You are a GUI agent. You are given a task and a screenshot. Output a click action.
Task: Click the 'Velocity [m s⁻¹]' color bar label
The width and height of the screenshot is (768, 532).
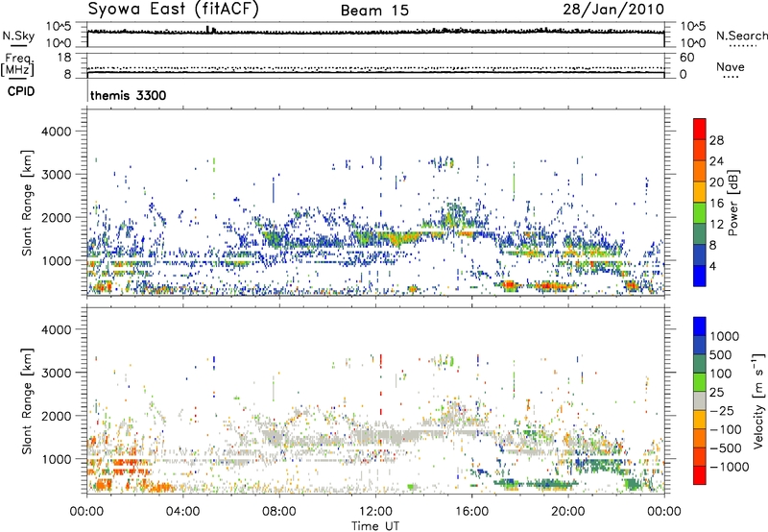click(x=758, y=400)
